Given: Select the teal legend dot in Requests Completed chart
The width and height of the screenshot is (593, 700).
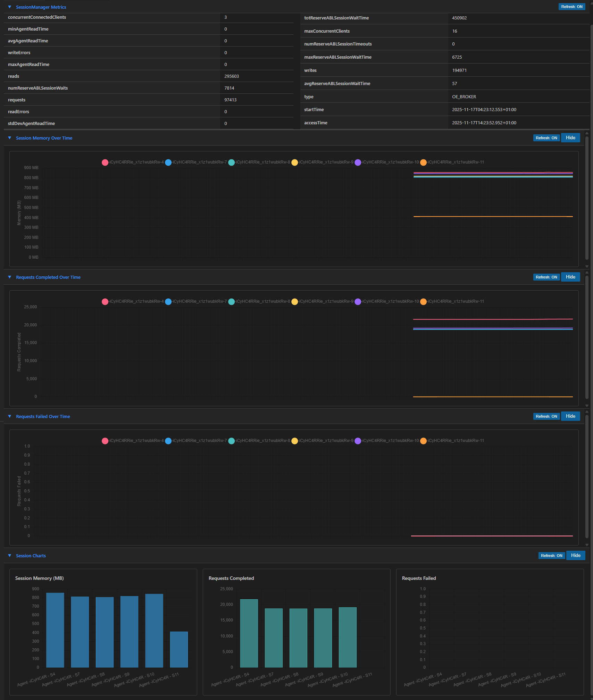Looking at the screenshot, I should click(231, 301).
